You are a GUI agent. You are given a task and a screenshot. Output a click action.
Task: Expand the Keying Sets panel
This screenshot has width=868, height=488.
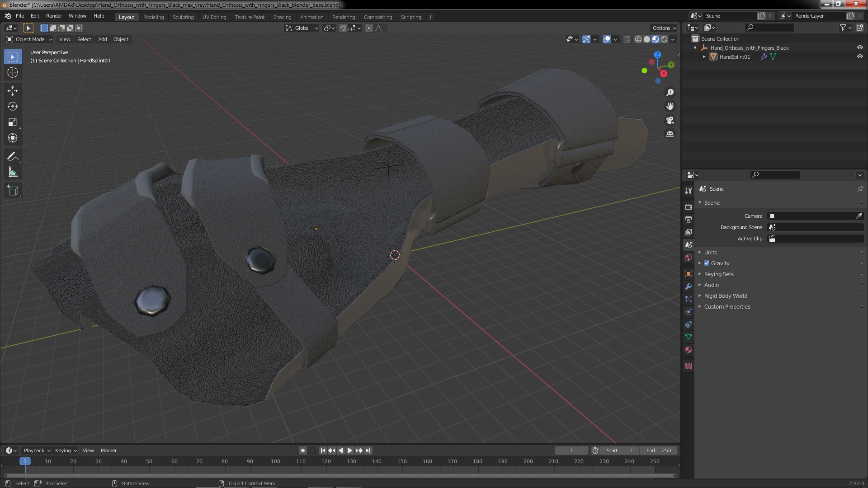click(x=718, y=274)
